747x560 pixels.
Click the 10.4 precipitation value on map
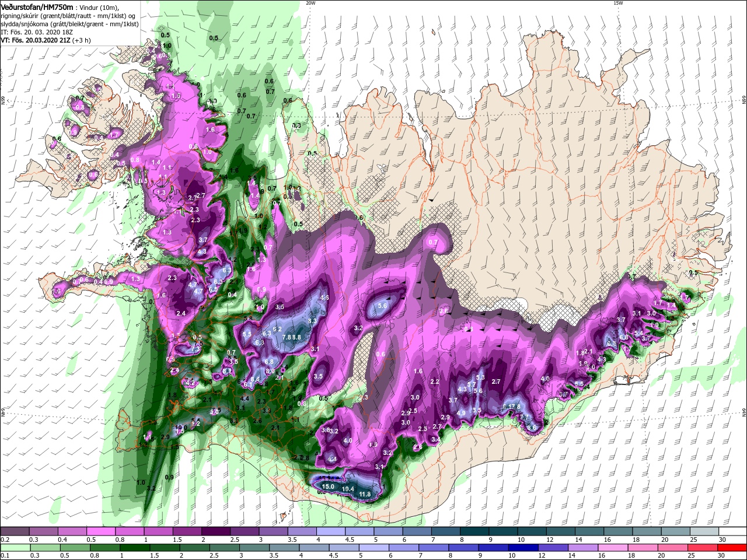coord(348,489)
